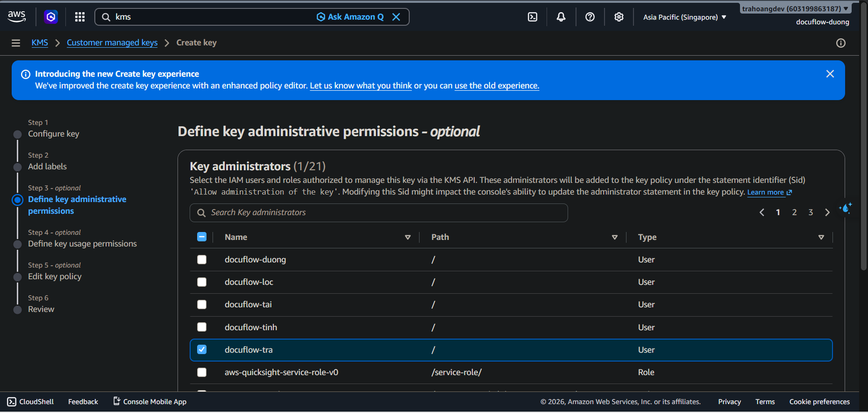Go to Define key usage permissions step
Image resolution: width=868 pixels, height=413 pixels.
(x=82, y=244)
